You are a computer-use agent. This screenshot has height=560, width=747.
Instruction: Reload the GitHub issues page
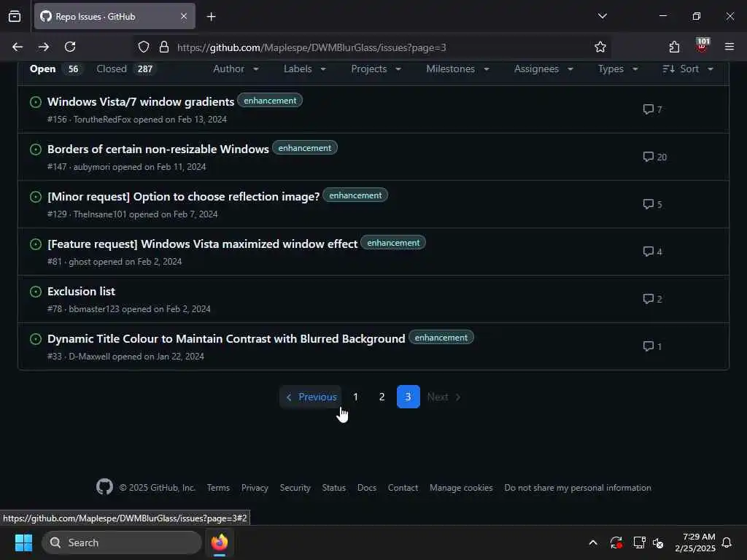[70, 47]
